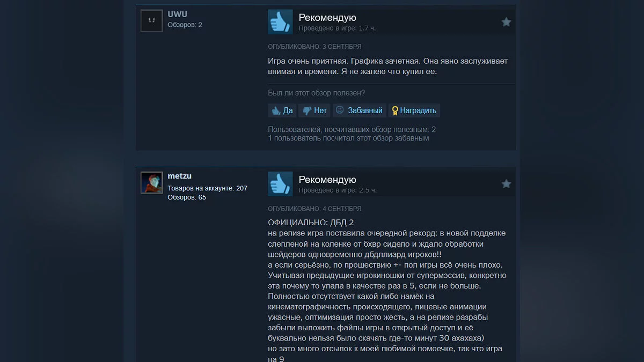Open metzu's avatar profile picture

(151, 183)
